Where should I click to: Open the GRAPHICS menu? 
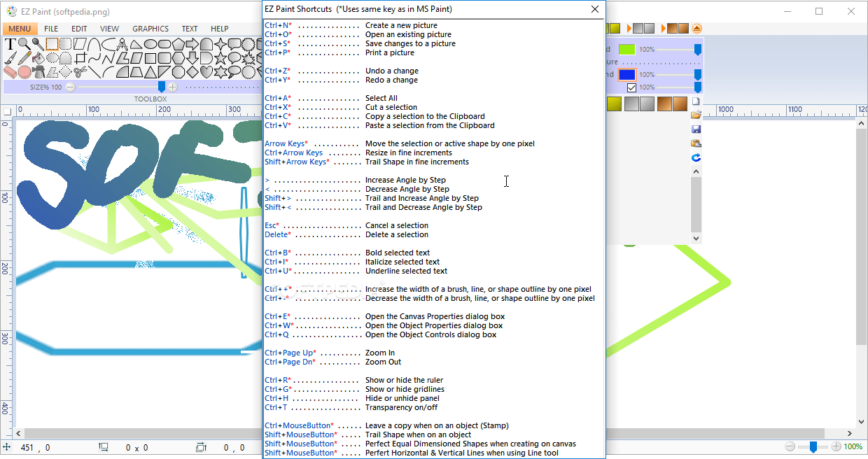[150, 28]
